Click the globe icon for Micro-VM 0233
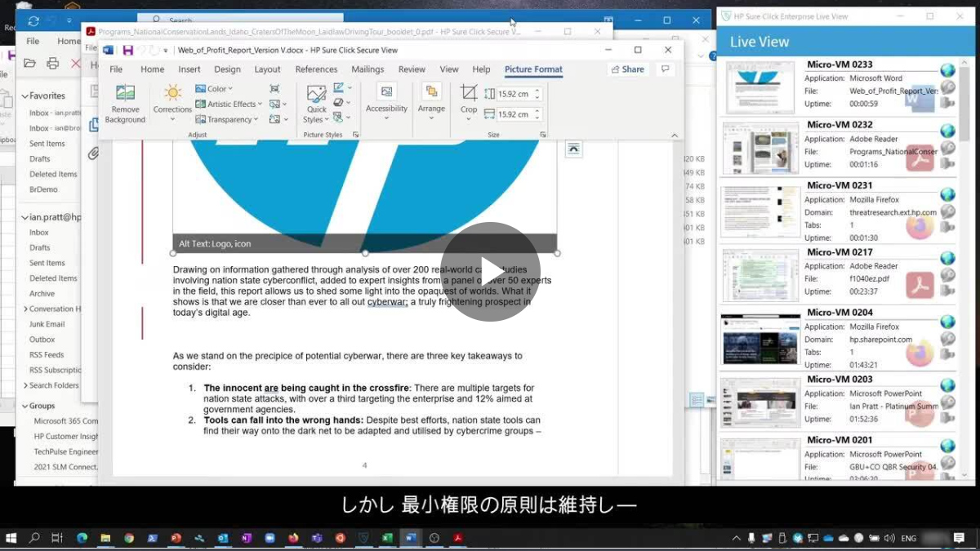This screenshot has width=980, height=551. (x=947, y=71)
